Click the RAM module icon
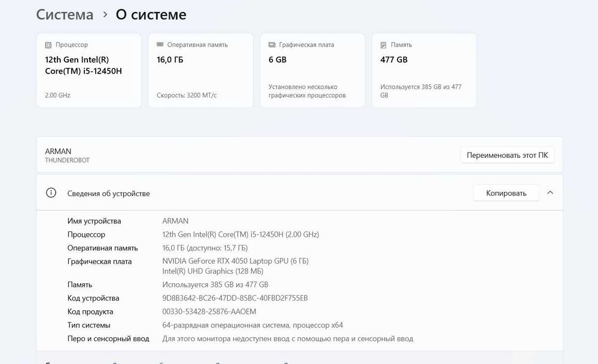The height and width of the screenshot is (364, 598). pos(160,45)
